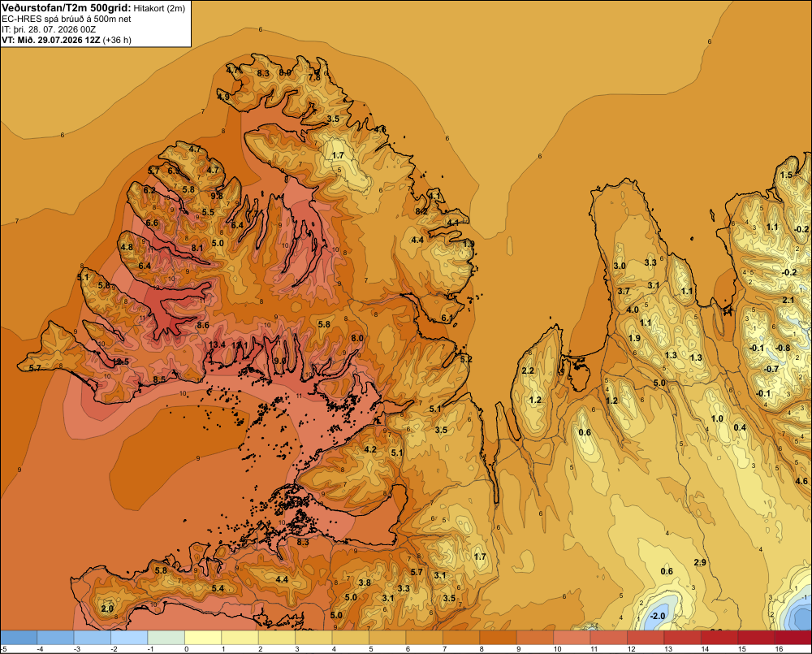The height and width of the screenshot is (654, 812).
Task: Click the -2.0 glacier temperature label
Action: [x=657, y=616]
